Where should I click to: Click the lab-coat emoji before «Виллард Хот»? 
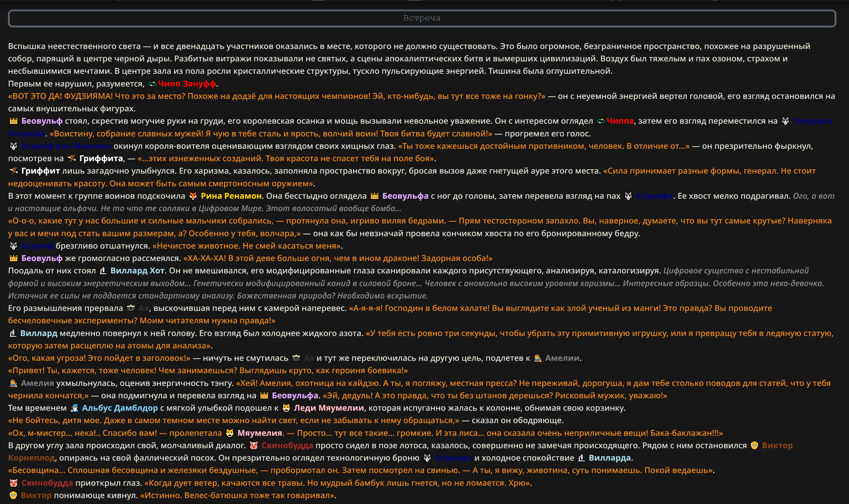(103, 271)
